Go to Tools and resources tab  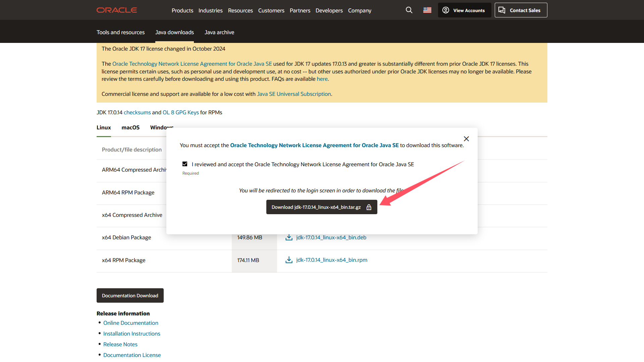(121, 32)
